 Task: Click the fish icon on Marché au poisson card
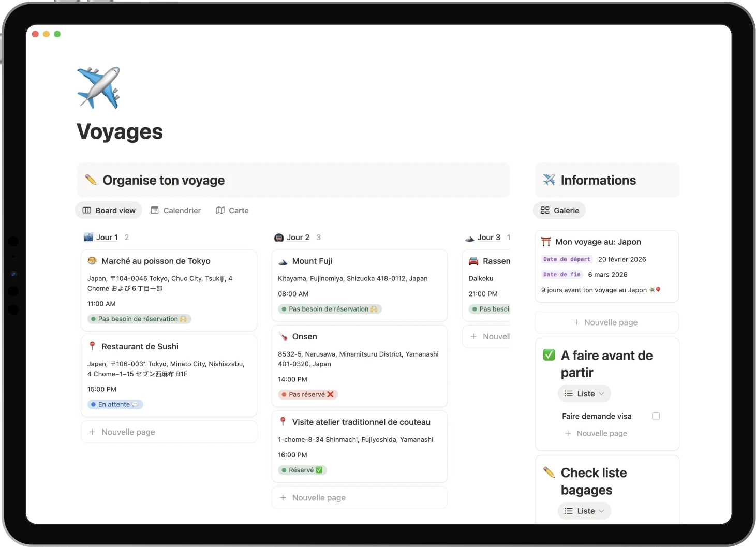click(92, 261)
